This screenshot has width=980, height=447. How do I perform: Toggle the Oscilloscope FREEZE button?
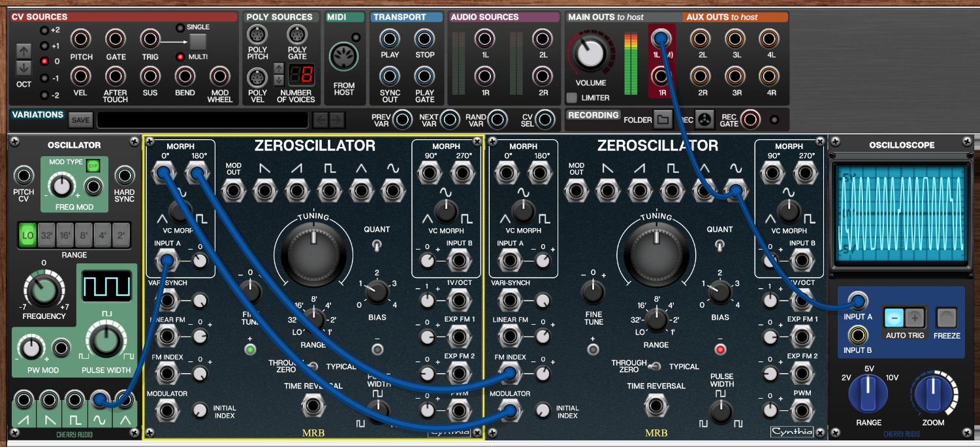[947, 318]
